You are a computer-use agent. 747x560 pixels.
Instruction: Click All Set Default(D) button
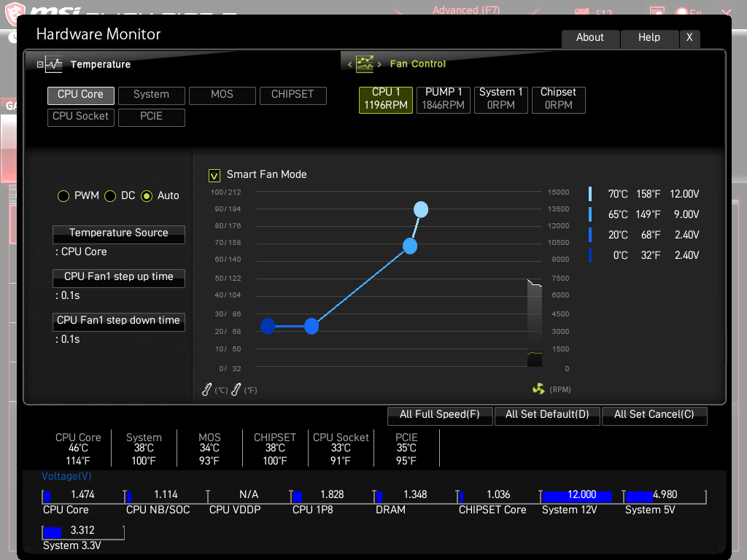[547, 415]
